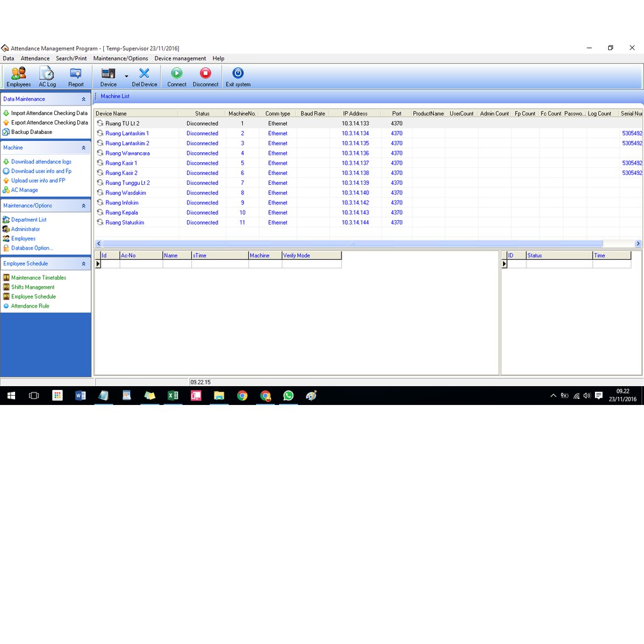Click the machine list horizontal scrollbar
Screen dimensions: 644x644
[x=352, y=243]
